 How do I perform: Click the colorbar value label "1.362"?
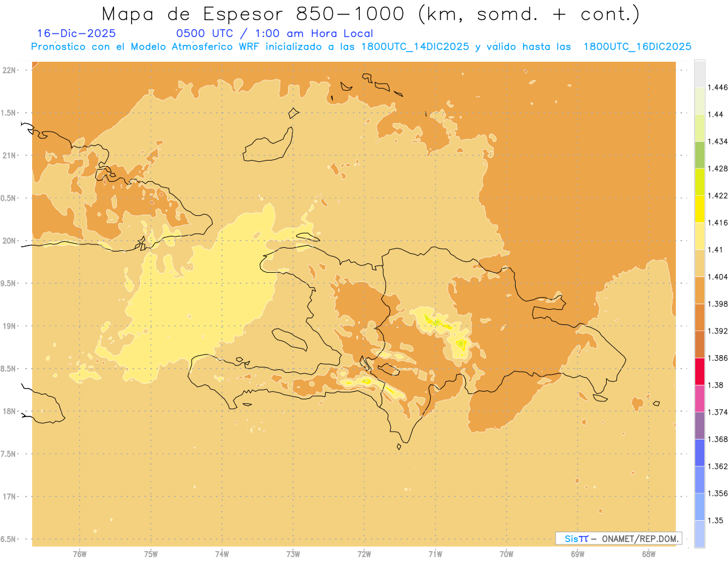[x=717, y=466]
